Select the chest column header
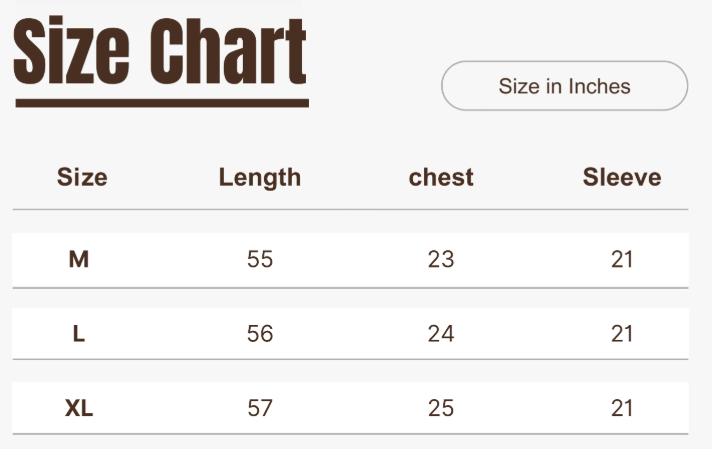Screen dimensions: 712x449 click(441, 178)
